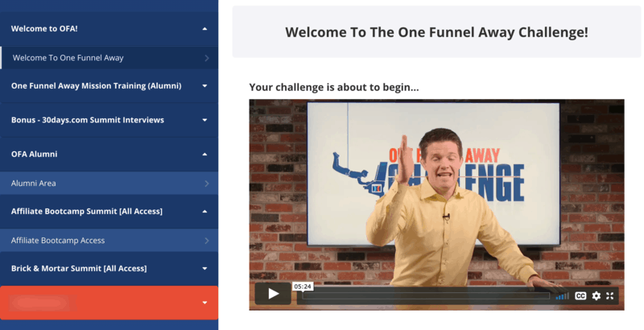Click the 05:24 duration label
This screenshot has width=644, height=330.
(303, 287)
